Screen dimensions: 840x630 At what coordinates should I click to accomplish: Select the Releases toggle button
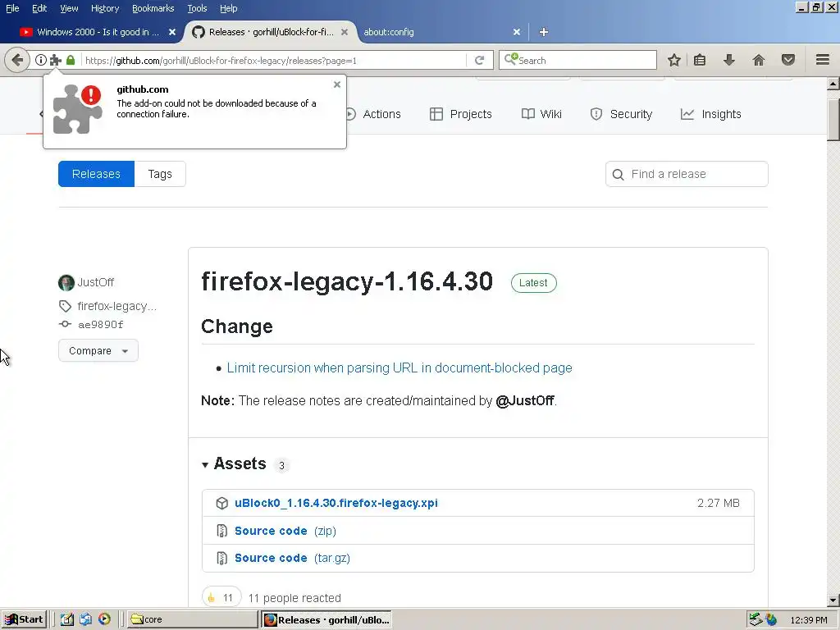[97, 174]
